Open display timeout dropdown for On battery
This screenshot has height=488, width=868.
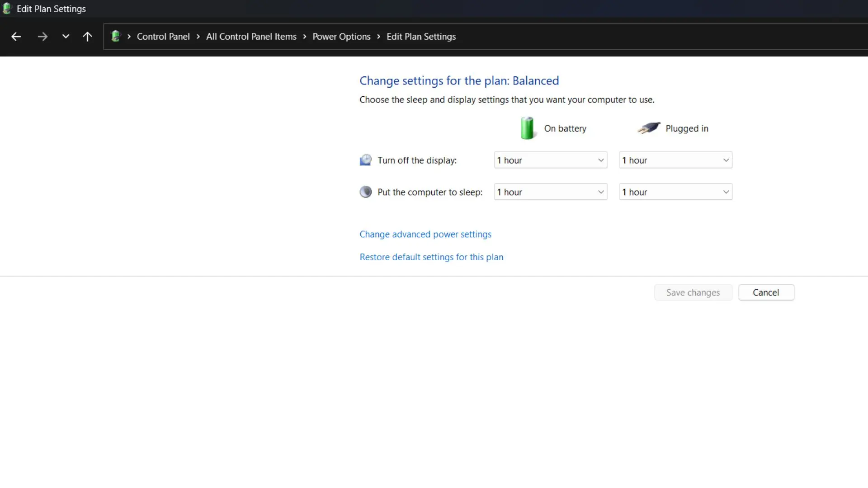(x=550, y=160)
